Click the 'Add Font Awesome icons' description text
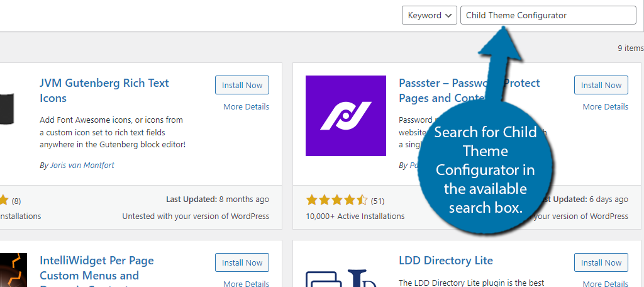Viewport: 644px width, 287px height. 113,132
